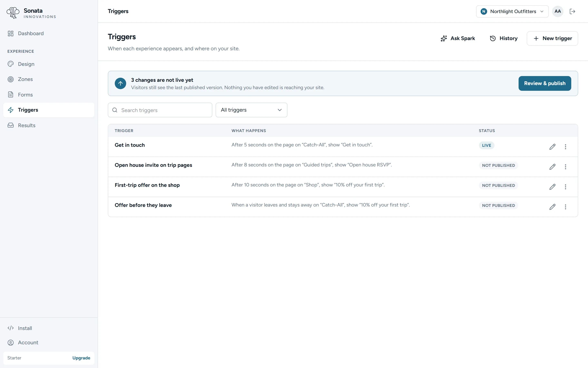Ask Spark for help
Screen dimensions: 588x368
pos(458,38)
